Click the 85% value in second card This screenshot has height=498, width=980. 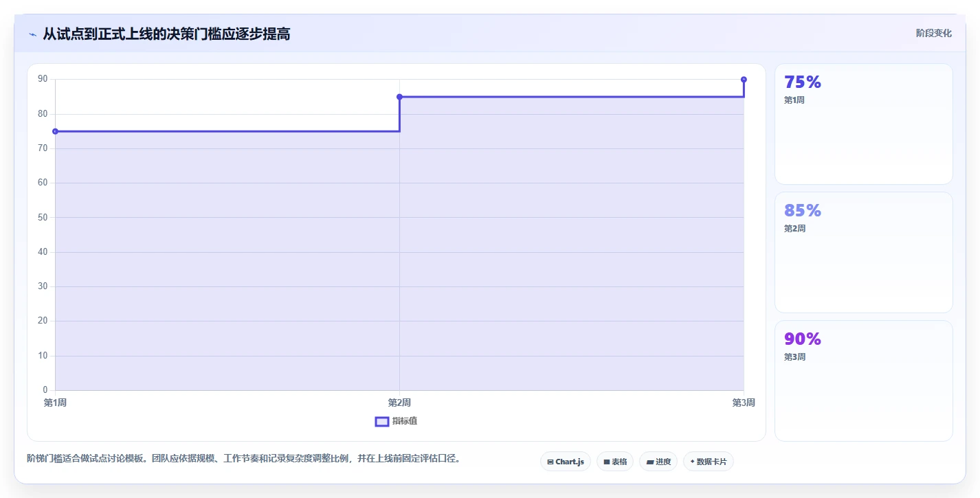803,211
